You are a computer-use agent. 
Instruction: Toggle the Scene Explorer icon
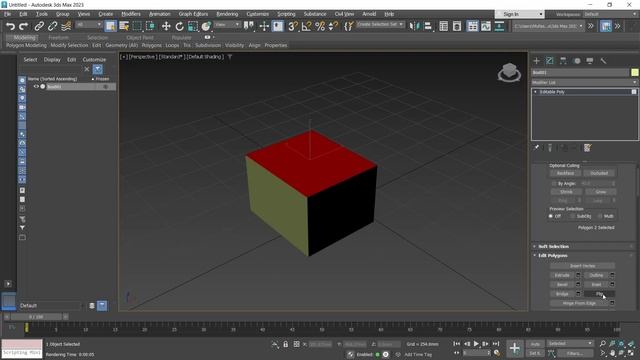pos(443,26)
